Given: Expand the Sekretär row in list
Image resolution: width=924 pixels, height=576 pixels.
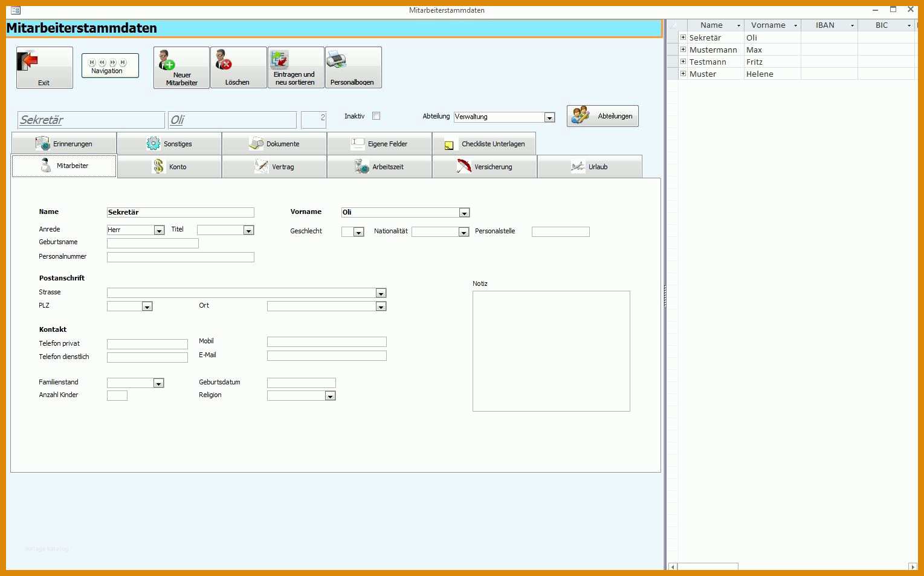Looking at the screenshot, I should click(683, 37).
